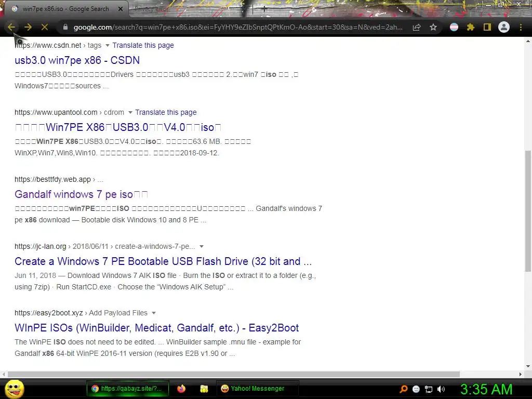Image resolution: width=532 pixels, height=399 pixels.
Task: Open the file explorer folder taskbar icon
Action: (x=204, y=389)
